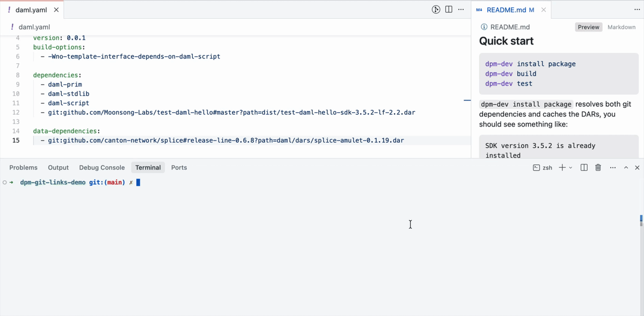Image resolution: width=644 pixels, height=316 pixels.
Task: Open more actions menu of README editor group
Action: coord(637,10)
